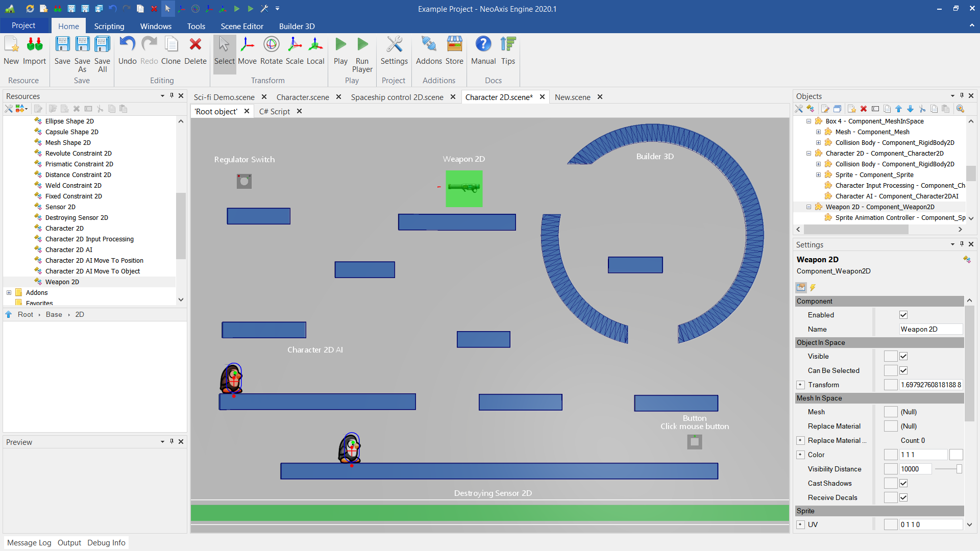
Task: Open the Message Log panel
Action: click(x=29, y=542)
